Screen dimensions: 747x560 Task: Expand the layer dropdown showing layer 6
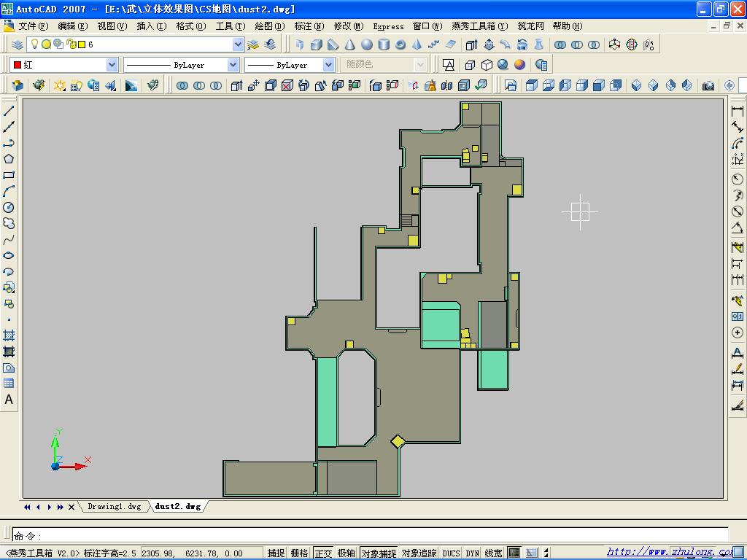(x=238, y=44)
